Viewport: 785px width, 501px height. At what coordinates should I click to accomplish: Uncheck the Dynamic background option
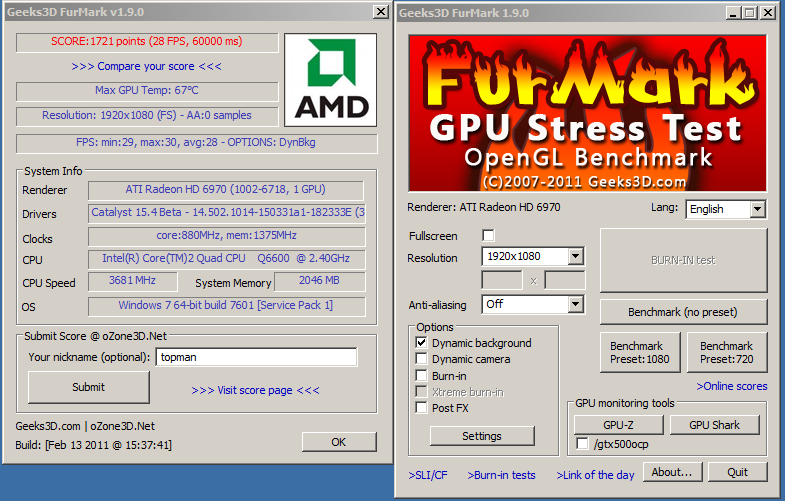pyautogui.click(x=422, y=343)
